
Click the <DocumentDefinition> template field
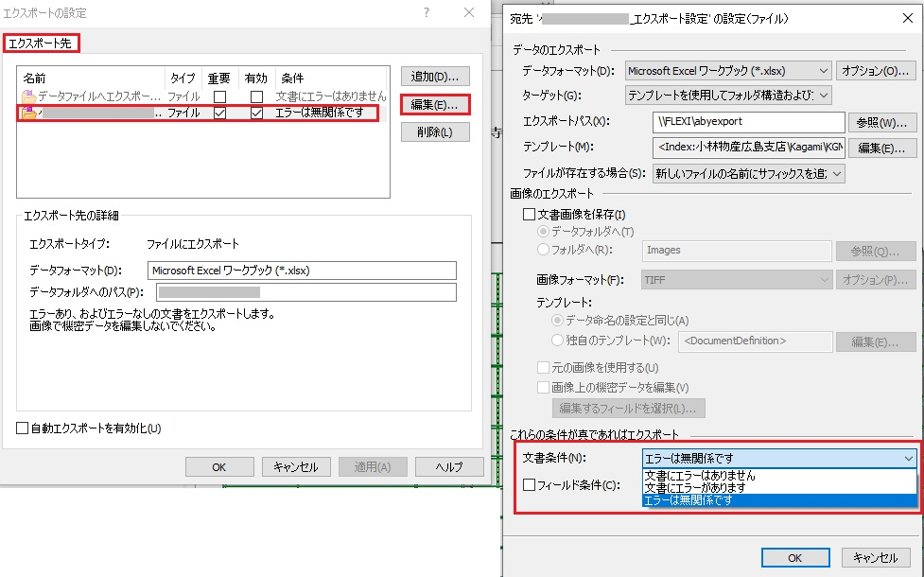pyautogui.click(x=756, y=341)
